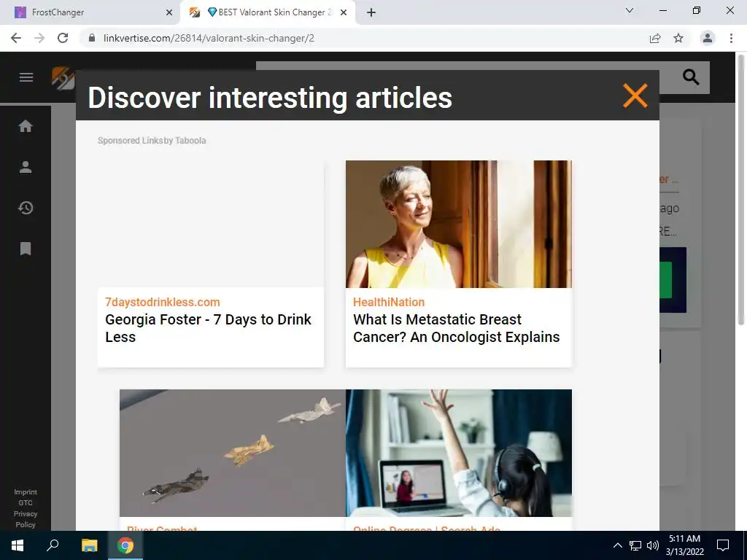
Task: Open the history sidebar icon
Action: pos(26,208)
